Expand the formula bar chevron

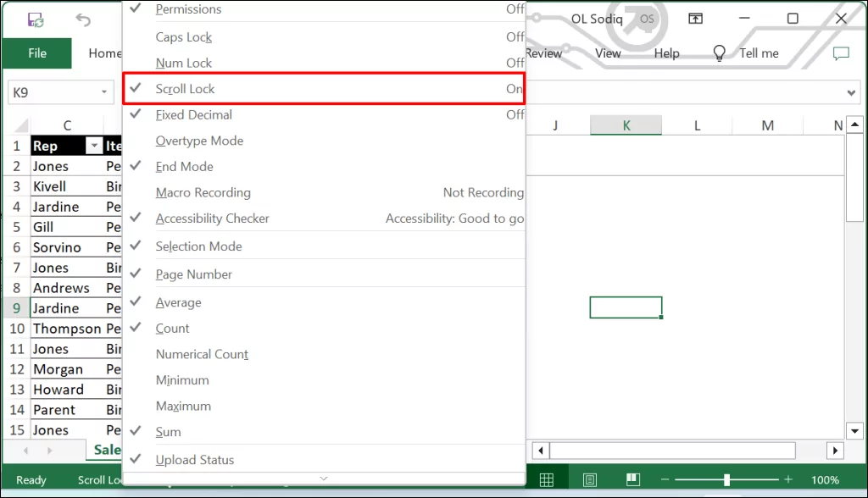(x=852, y=92)
